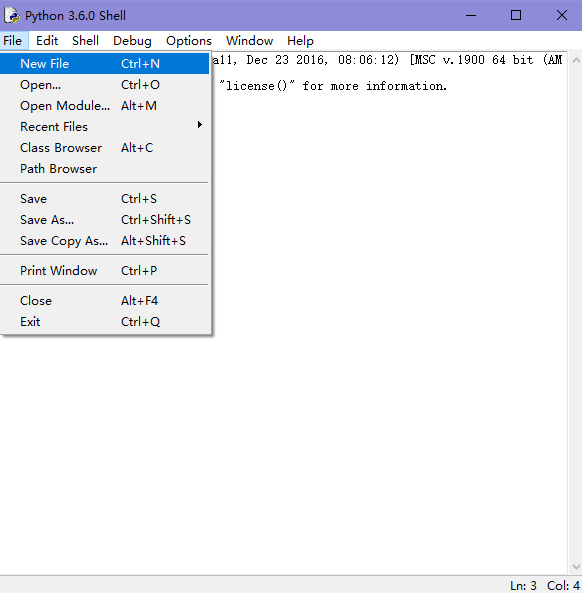The width and height of the screenshot is (582, 593).
Task: Open the Edit menu
Action: coord(47,41)
